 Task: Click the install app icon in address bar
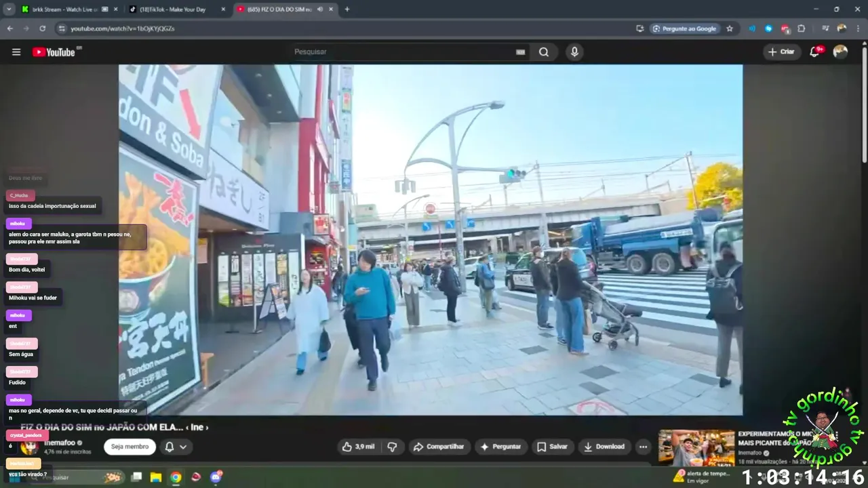(x=639, y=28)
